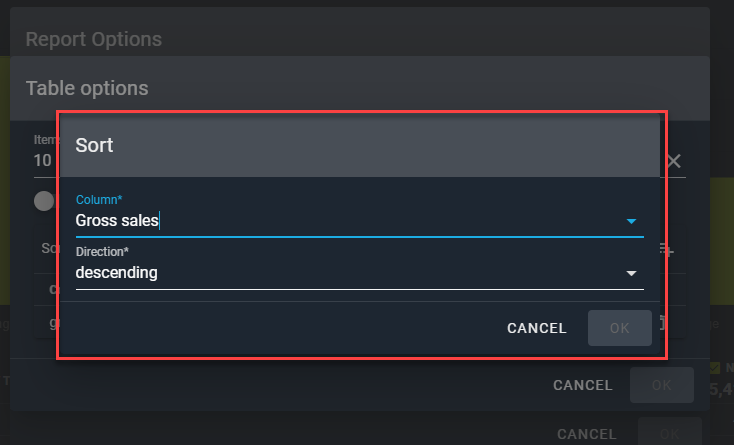Image resolution: width=734 pixels, height=445 pixels.
Task: Click the 'Direction*' field label
Action: pyautogui.click(x=102, y=252)
